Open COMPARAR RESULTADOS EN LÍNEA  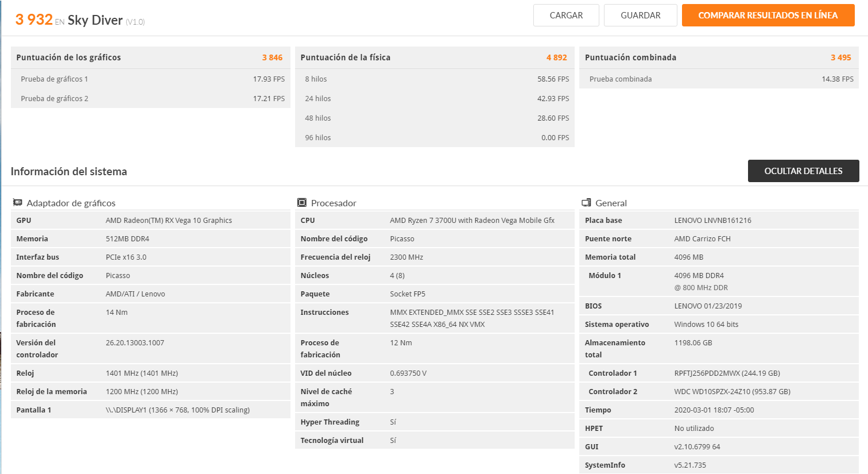(768, 16)
